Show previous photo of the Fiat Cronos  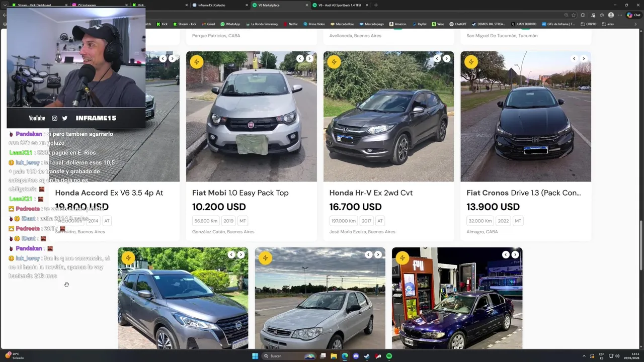pyautogui.click(x=574, y=58)
